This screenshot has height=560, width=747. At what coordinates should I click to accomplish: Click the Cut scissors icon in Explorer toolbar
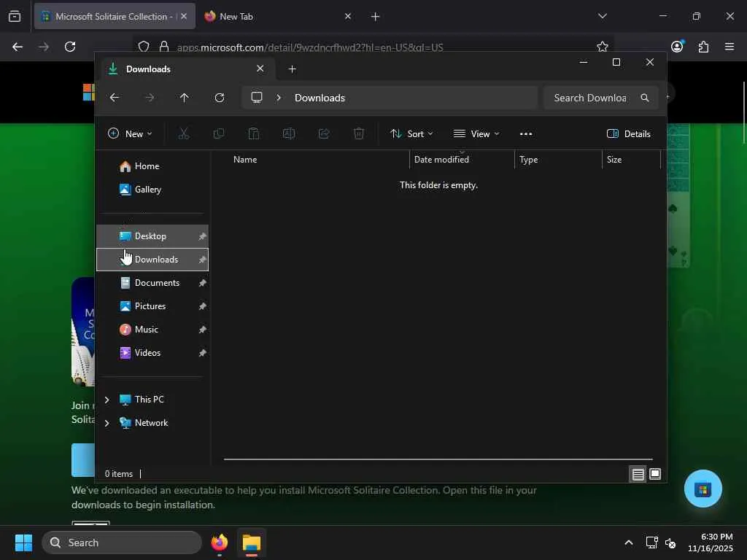point(183,134)
